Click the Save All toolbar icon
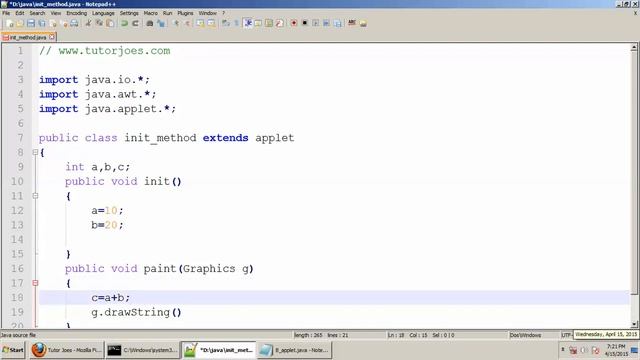640x360 pixels. click(x=42, y=23)
